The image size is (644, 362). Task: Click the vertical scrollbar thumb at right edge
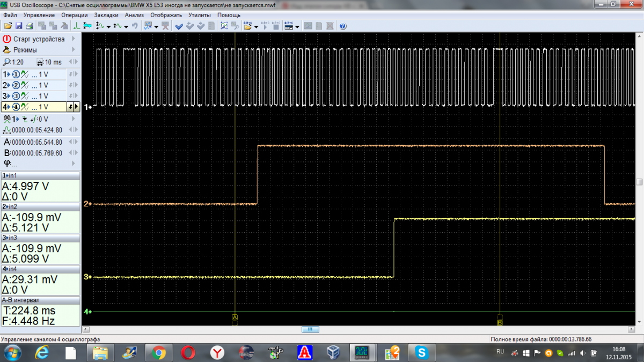pyautogui.click(x=639, y=182)
